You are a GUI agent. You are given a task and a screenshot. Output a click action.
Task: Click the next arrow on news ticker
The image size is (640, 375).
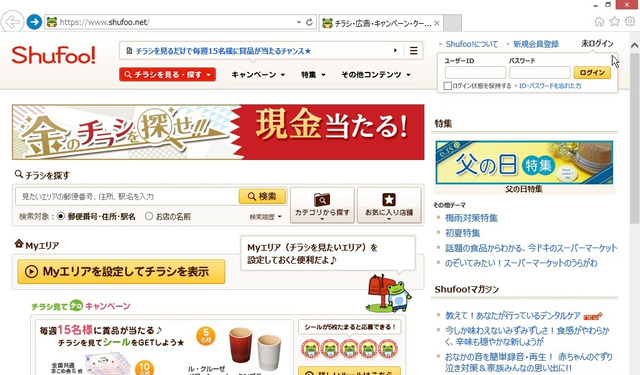395,51
